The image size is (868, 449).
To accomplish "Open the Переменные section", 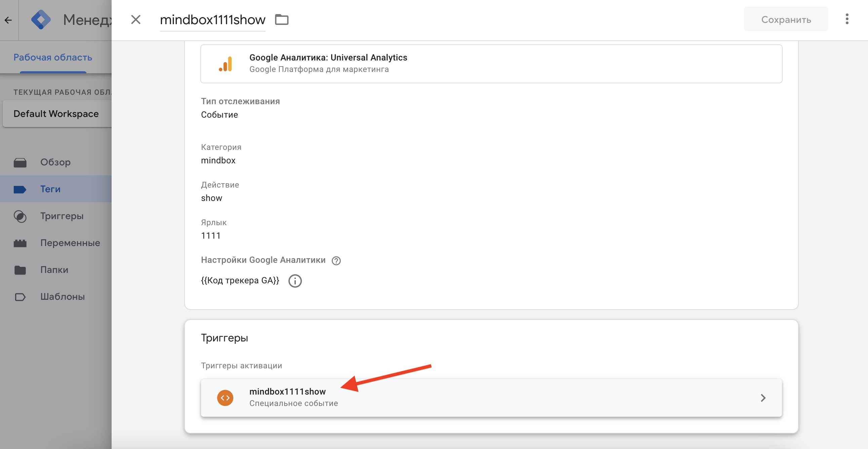I will click(55, 243).
